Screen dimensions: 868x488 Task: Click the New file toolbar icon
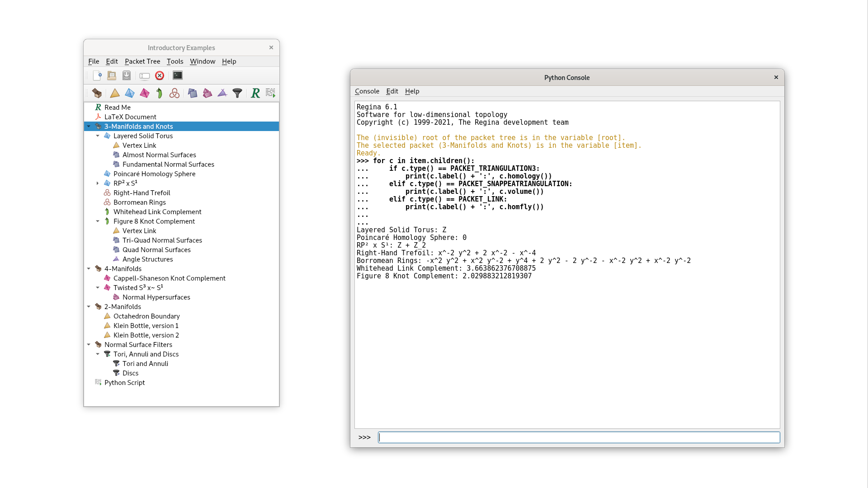(x=97, y=75)
